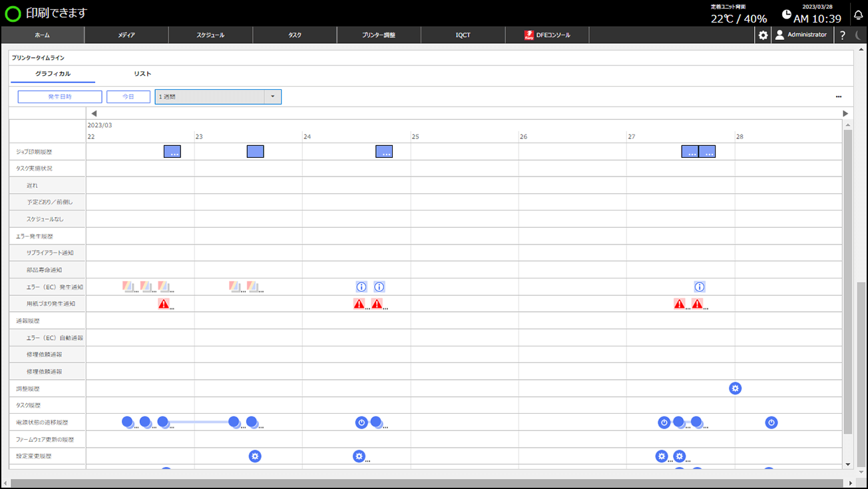Viewport: 868px width, 489px height.
Task: Click the 調整履歴 gear icon on the 28th
Action: (x=735, y=388)
